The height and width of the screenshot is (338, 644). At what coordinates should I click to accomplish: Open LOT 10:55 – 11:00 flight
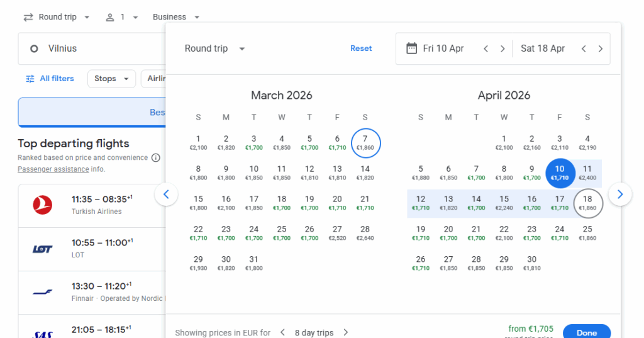92,249
